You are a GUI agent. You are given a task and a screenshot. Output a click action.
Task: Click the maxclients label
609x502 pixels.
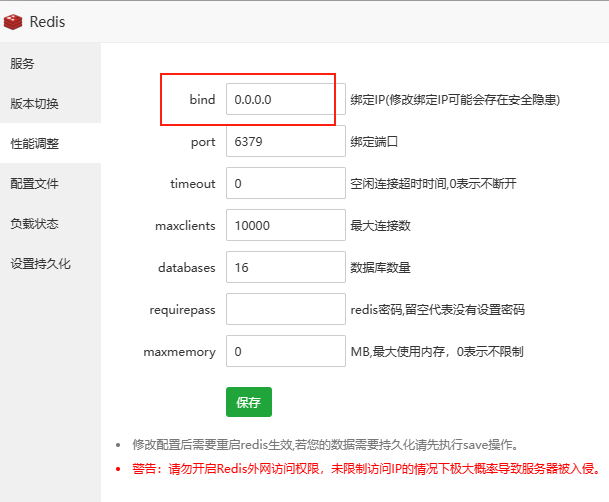[185, 225]
